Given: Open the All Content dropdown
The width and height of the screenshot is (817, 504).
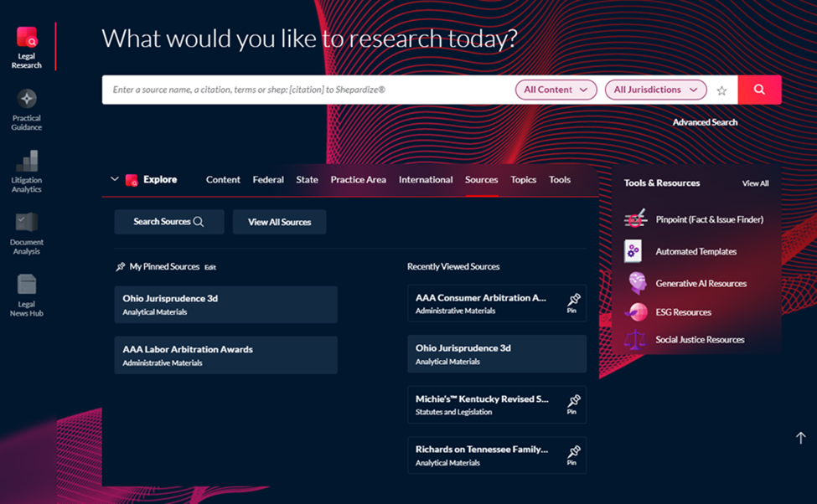Looking at the screenshot, I should tap(556, 90).
